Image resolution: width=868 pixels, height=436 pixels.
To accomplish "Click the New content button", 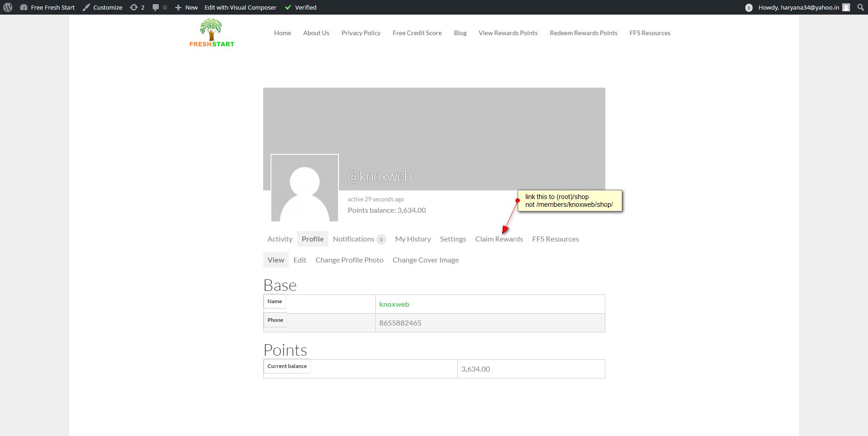I will (187, 7).
